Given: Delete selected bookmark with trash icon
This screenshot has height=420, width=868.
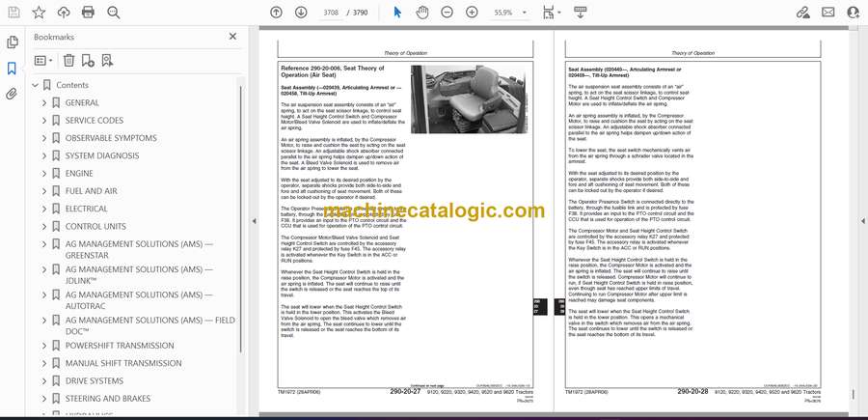Looking at the screenshot, I should click(68, 61).
